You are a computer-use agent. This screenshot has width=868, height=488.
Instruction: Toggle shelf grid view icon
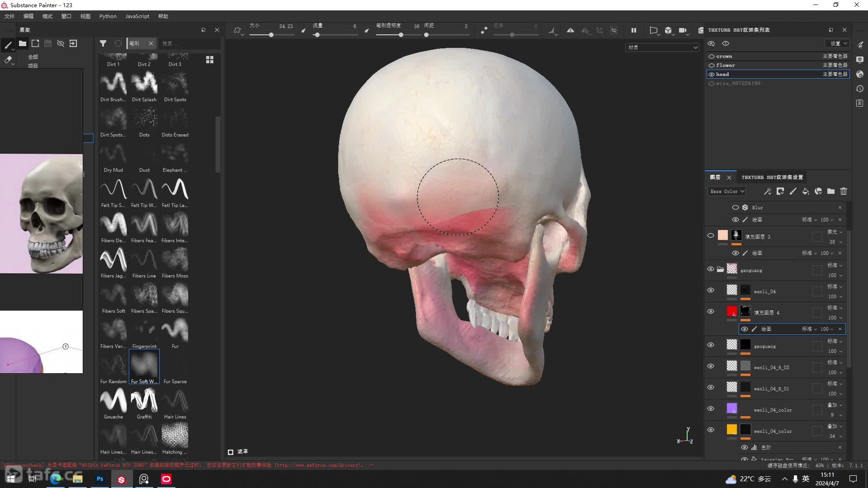pos(210,60)
